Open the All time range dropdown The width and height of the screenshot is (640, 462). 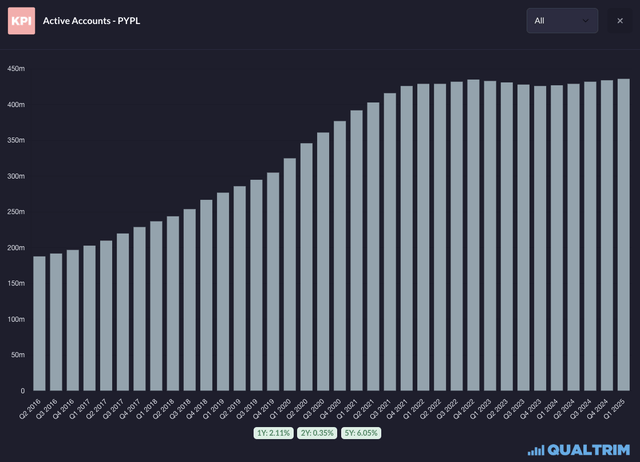tap(561, 20)
